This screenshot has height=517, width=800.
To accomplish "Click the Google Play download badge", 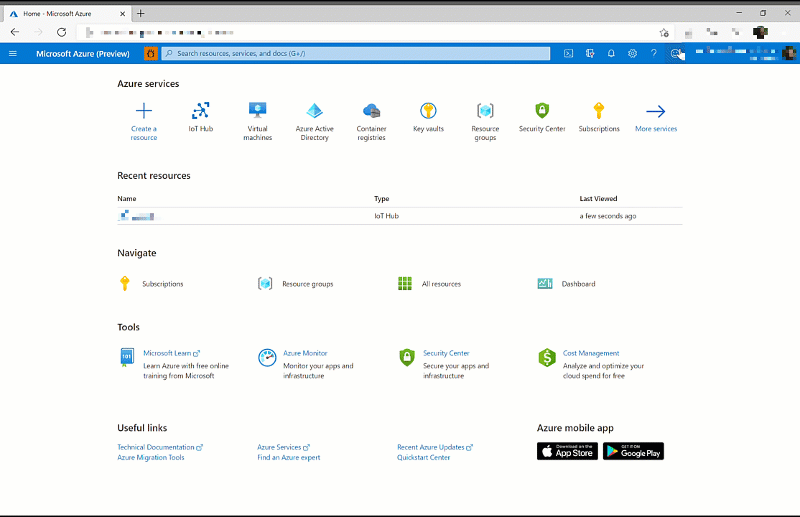I will 633,451.
